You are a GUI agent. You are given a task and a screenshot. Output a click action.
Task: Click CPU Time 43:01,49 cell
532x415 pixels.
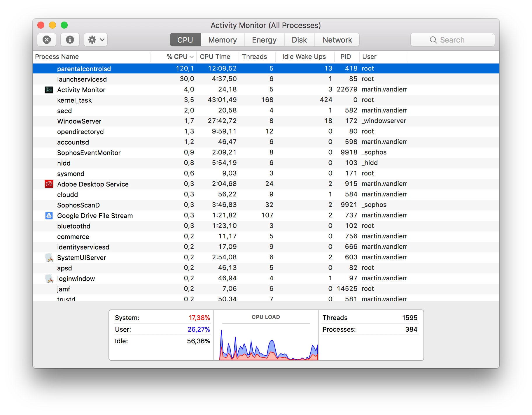(x=222, y=100)
